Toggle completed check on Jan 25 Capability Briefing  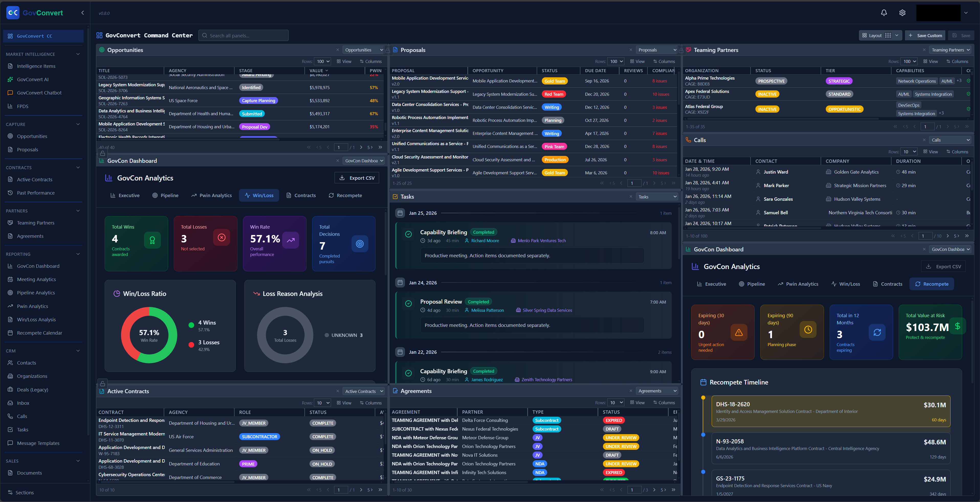click(408, 234)
